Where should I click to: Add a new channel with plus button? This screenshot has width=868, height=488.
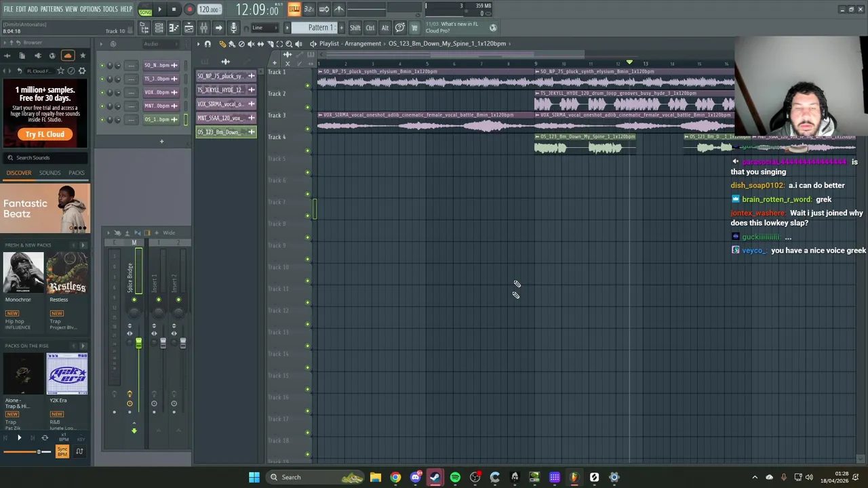(x=161, y=142)
